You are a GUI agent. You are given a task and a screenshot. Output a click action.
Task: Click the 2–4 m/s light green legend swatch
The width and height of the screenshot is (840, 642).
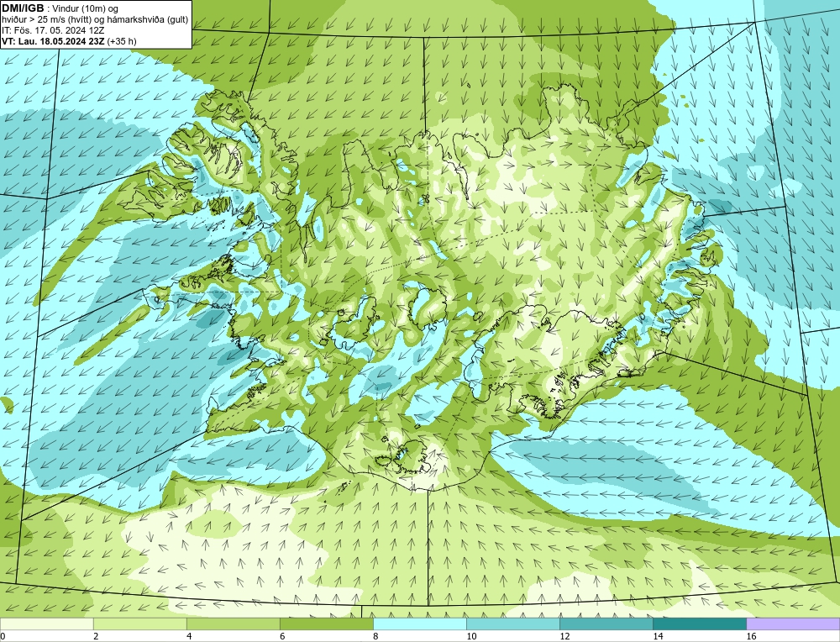pos(140,624)
